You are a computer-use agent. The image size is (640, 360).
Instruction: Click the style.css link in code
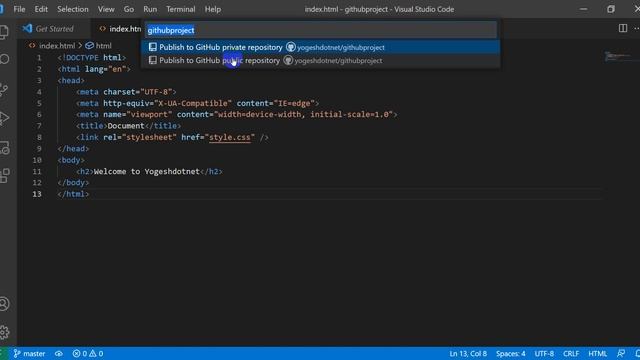(229, 138)
